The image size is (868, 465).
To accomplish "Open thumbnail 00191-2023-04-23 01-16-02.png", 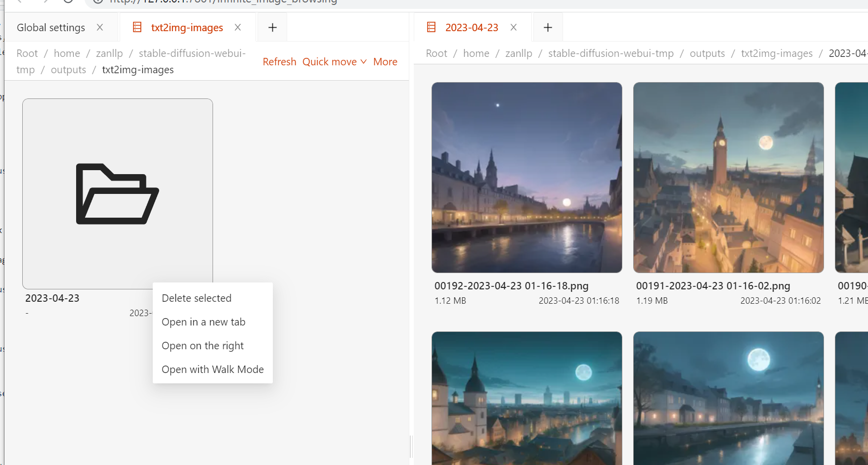I will [729, 178].
